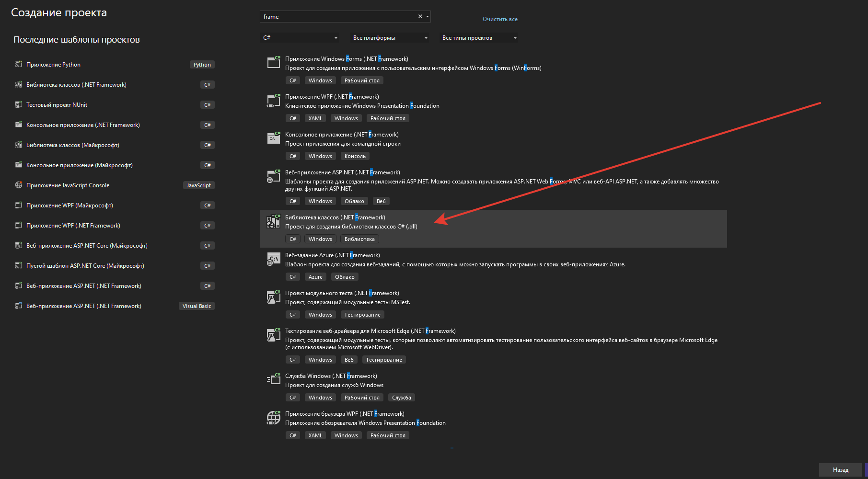The image size is (868, 479).
Task: Select the MSTest unit test flask icon
Action: (x=273, y=297)
